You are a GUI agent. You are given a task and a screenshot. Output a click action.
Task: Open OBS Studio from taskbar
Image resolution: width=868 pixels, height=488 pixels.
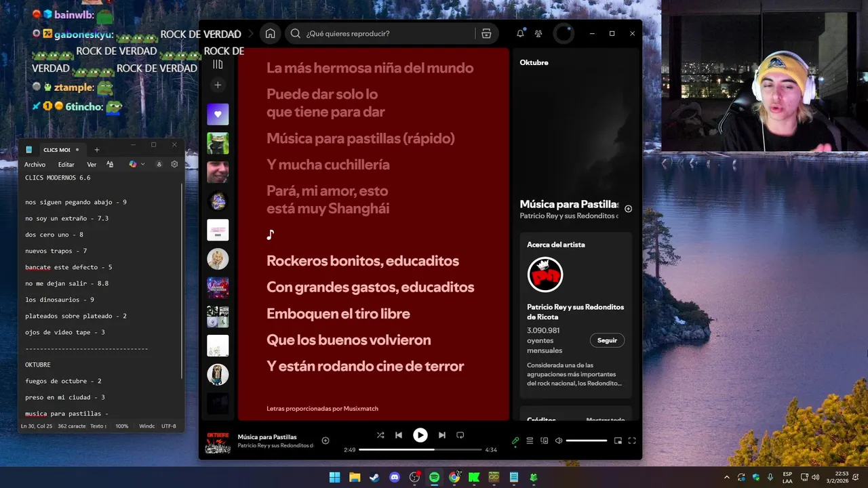click(414, 477)
